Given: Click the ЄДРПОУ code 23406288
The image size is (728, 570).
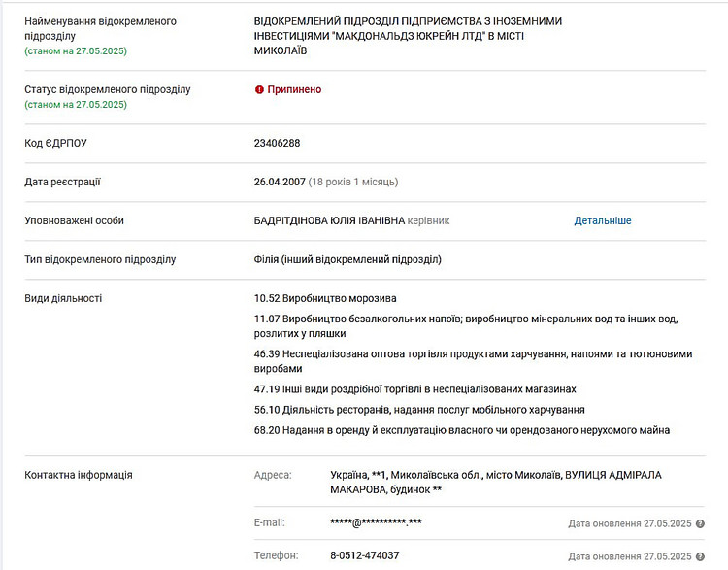Looking at the screenshot, I should pyautogui.click(x=277, y=143).
